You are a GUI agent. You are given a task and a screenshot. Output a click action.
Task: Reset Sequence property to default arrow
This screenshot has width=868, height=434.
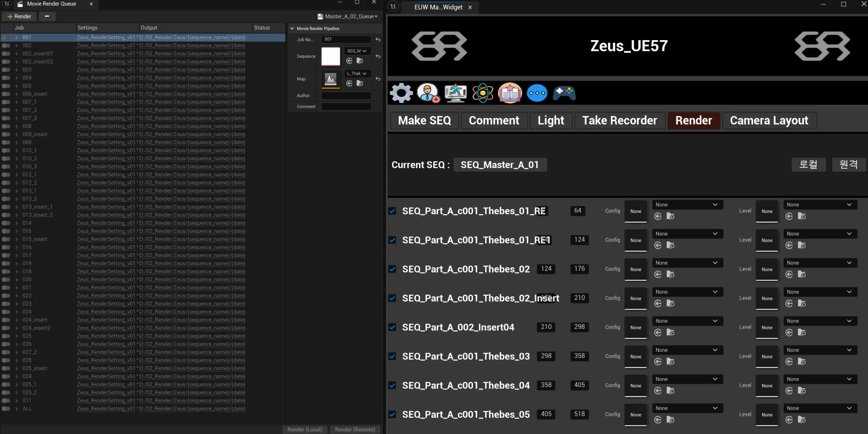point(378,56)
